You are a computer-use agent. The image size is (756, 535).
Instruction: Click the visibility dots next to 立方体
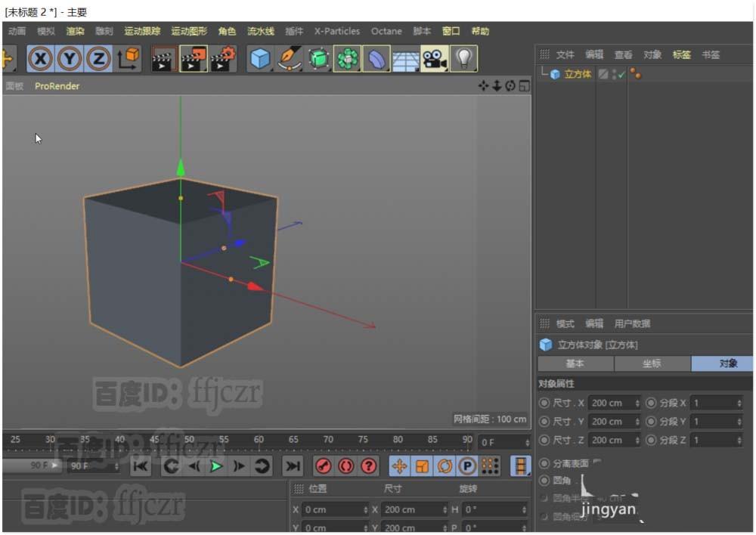pyautogui.click(x=612, y=74)
